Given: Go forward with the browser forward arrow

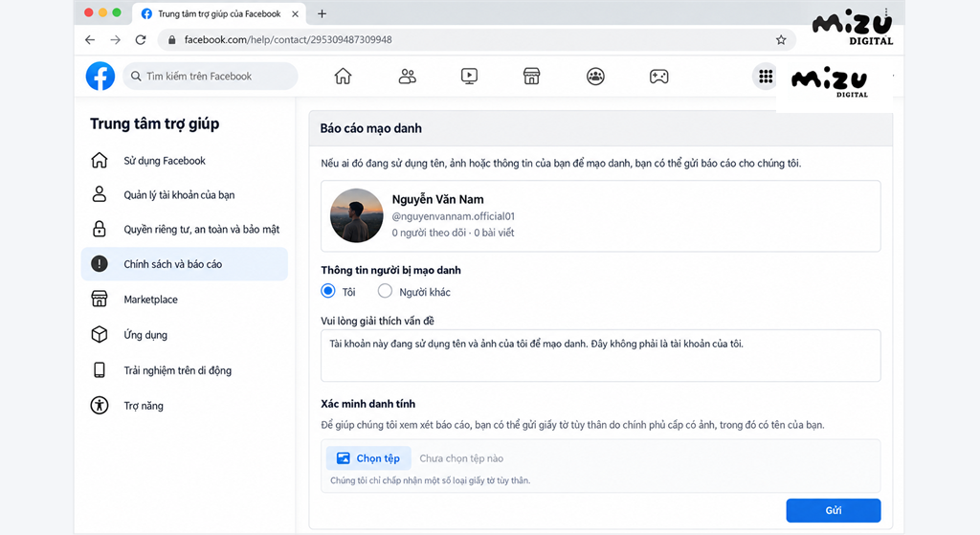Looking at the screenshot, I should (x=115, y=40).
